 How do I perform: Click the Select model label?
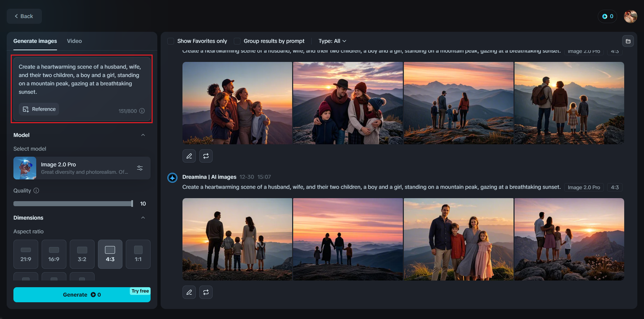pyautogui.click(x=30, y=149)
